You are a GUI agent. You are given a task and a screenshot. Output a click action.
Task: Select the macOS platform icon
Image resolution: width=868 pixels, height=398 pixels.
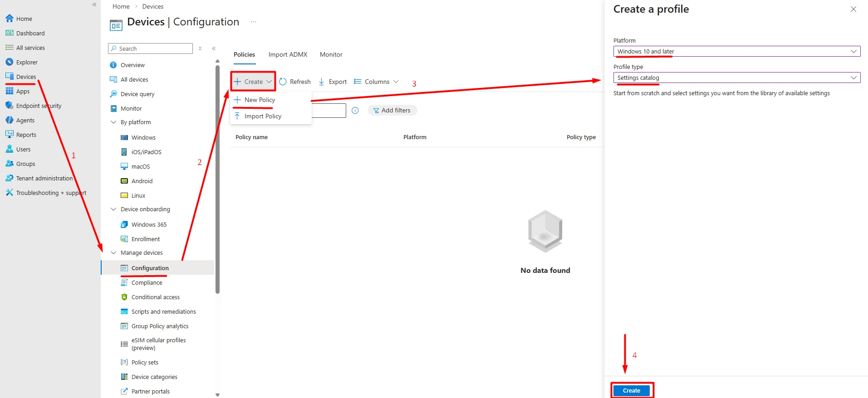point(124,166)
